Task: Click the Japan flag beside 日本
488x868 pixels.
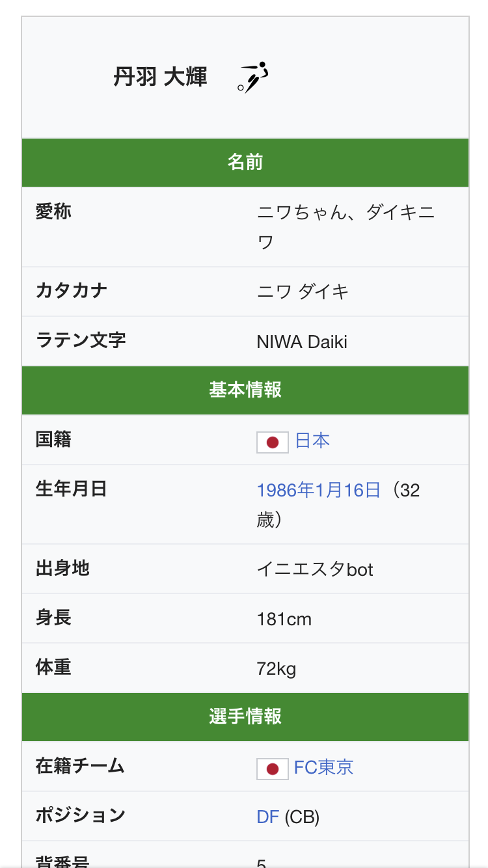Action: pyautogui.click(x=273, y=442)
